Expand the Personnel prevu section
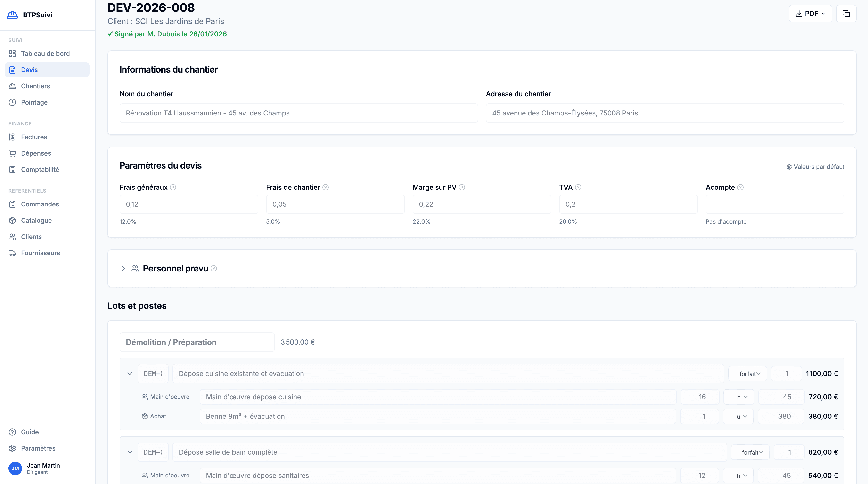 coord(123,269)
